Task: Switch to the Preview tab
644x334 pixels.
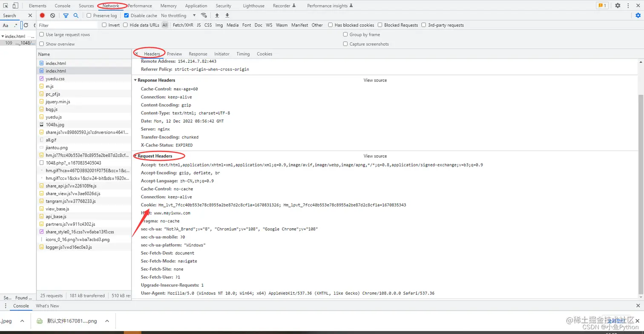Action: (174, 54)
